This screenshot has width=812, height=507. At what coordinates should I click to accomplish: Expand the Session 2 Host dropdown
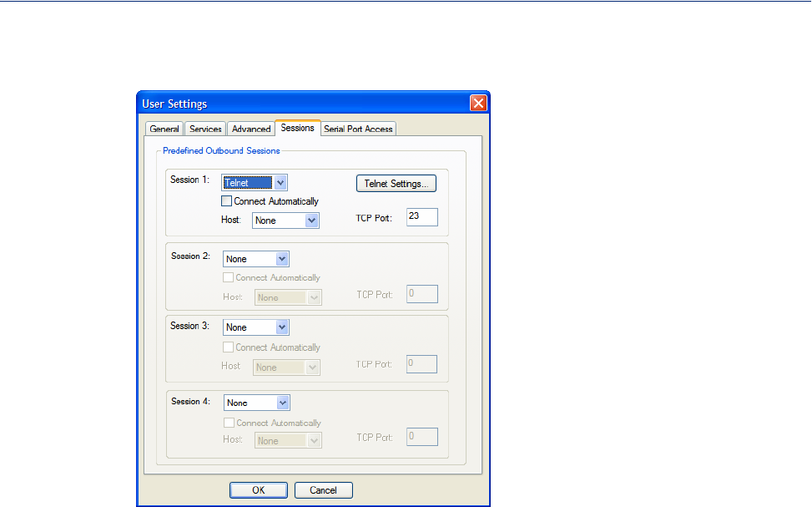(288, 297)
